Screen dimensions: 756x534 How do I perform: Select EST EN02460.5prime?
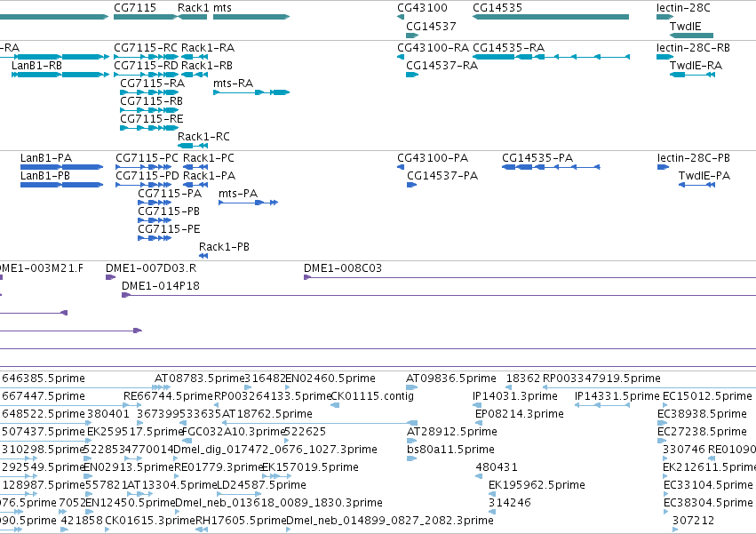click(330, 379)
